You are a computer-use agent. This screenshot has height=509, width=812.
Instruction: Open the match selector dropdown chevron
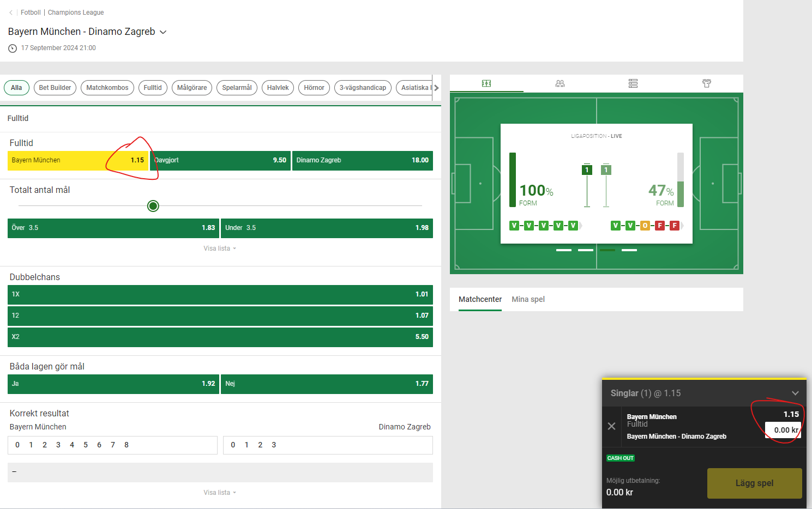coord(163,32)
